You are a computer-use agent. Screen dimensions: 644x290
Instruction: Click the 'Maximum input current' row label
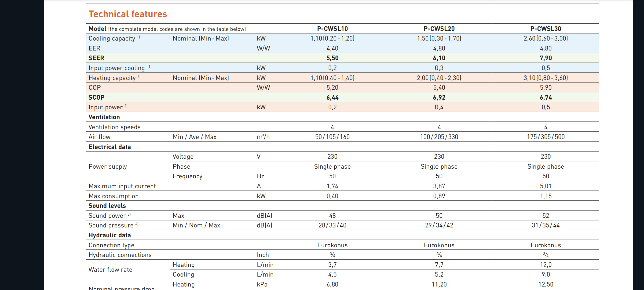(x=122, y=186)
